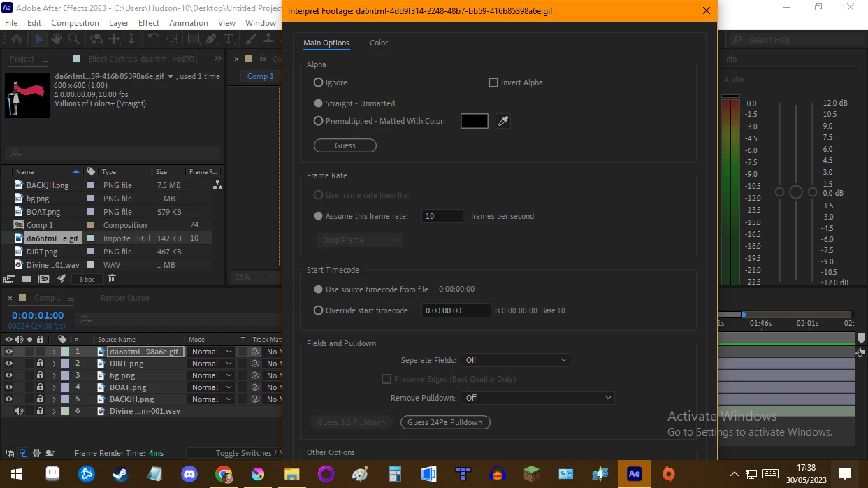The width and height of the screenshot is (868, 488).
Task: Open the Remove Pulldown dropdown
Action: 537,398
